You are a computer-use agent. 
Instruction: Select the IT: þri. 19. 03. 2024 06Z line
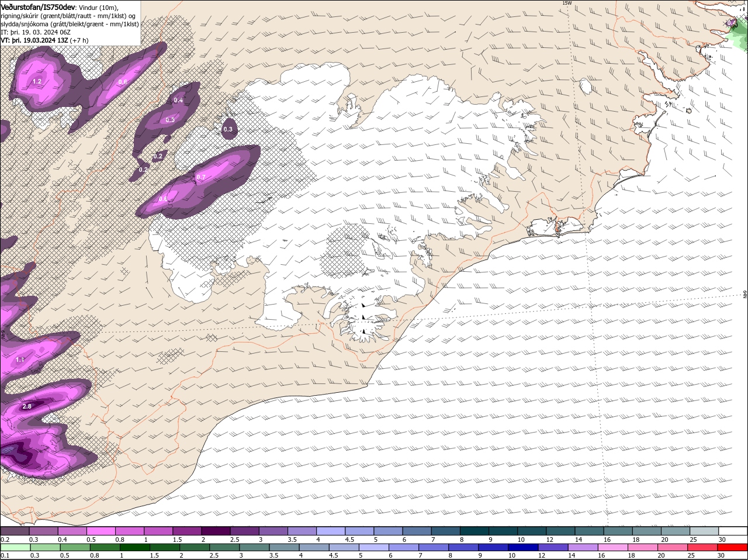click(36, 32)
